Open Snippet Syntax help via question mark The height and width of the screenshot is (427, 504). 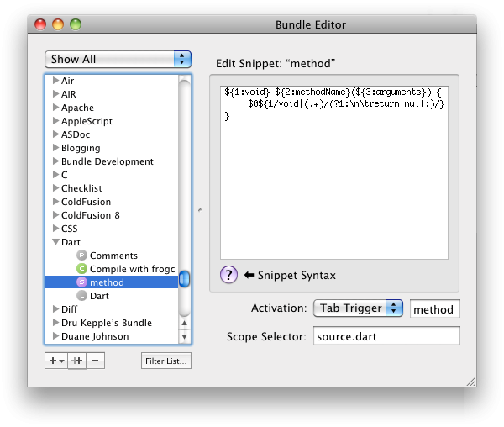(228, 275)
